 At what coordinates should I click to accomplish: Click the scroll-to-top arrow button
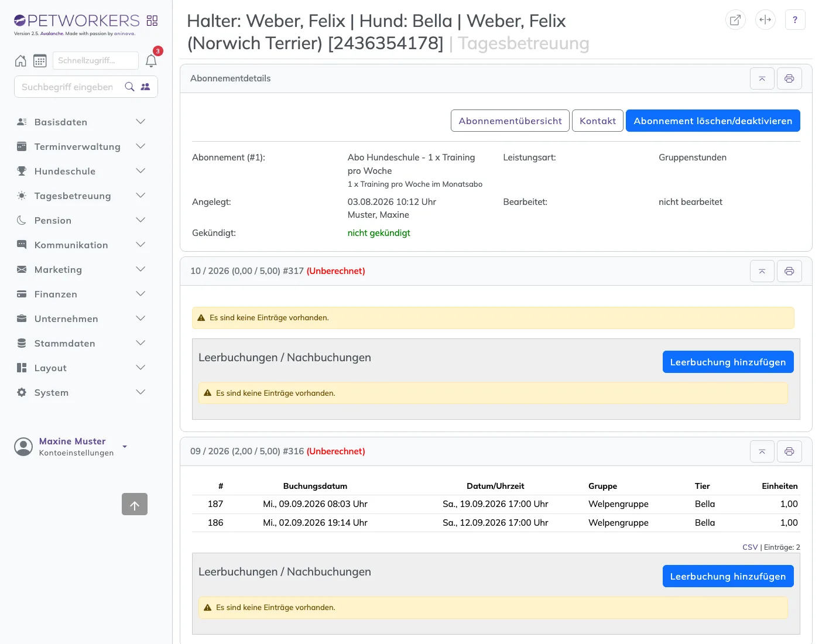tap(135, 504)
